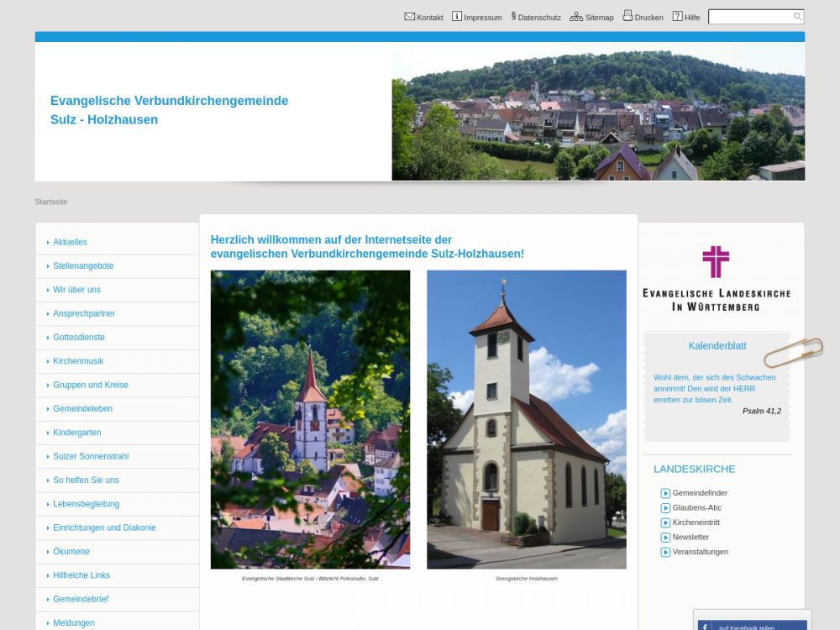The image size is (840, 630).
Task: Select Kindergarten from the left menu
Action: [76, 433]
